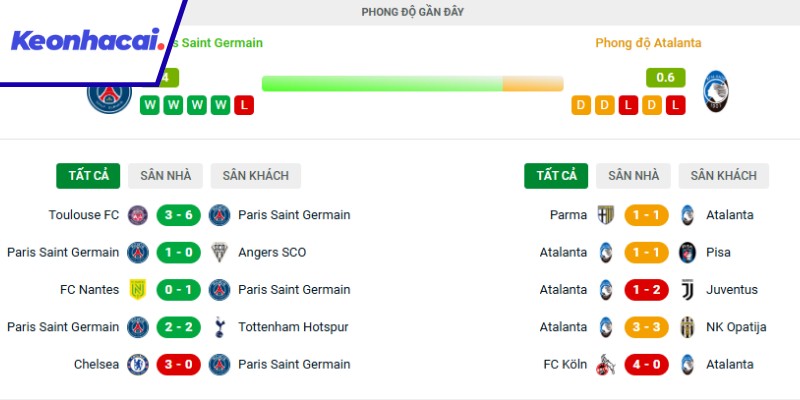Open the Phong độ Atalanta link
Image resolution: width=800 pixels, height=400 pixels.
[x=648, y=43]
